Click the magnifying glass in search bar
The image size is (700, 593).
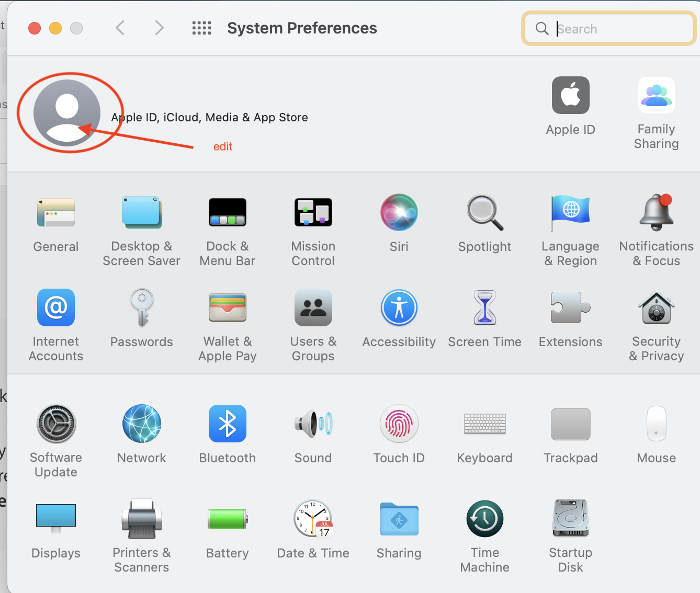(542, 28)
